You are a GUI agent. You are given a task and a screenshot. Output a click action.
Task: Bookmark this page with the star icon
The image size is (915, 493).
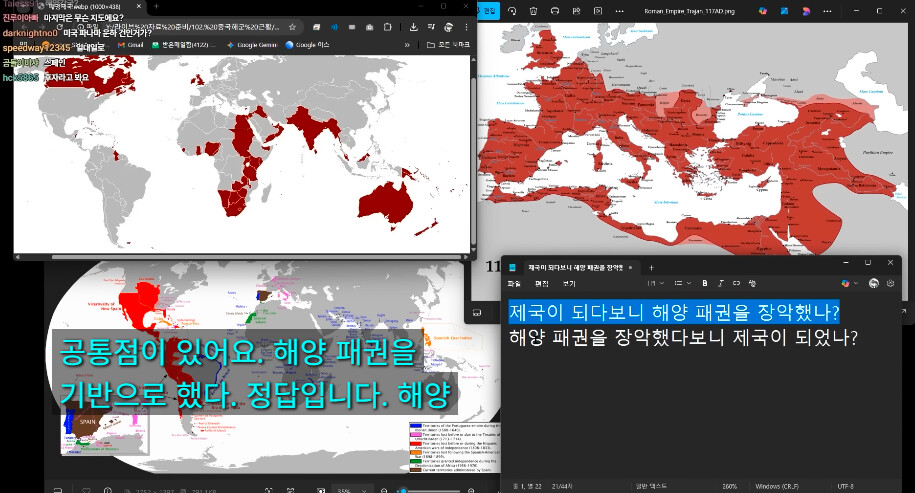coord(292,27)
